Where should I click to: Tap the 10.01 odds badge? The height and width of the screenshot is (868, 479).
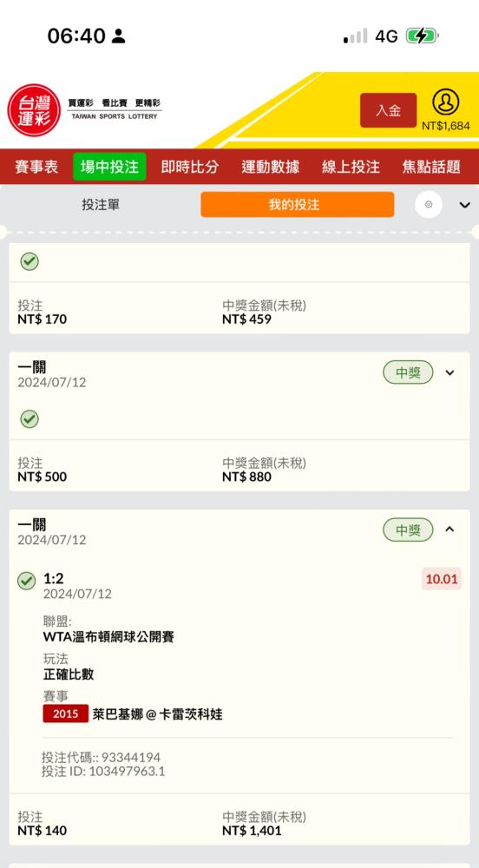point(442,579)
